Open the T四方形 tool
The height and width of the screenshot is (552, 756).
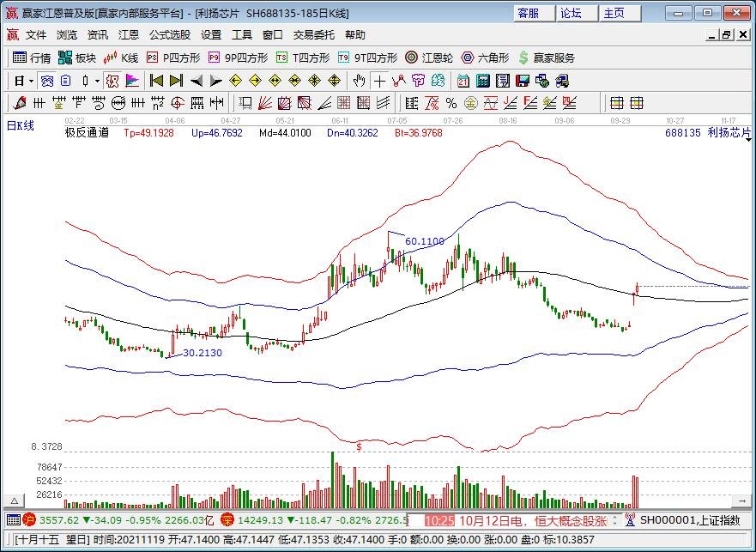(303, 58)
